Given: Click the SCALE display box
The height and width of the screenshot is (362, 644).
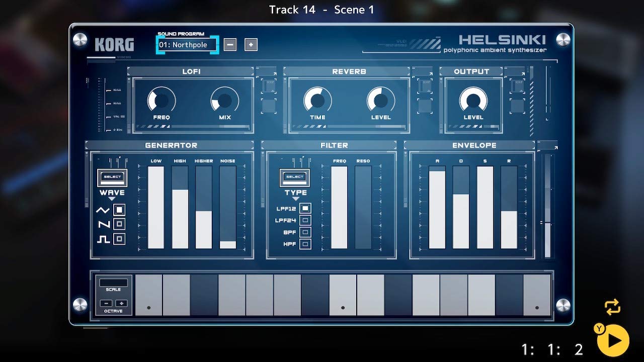Looking at the screenshot, I should pos(113,283).
